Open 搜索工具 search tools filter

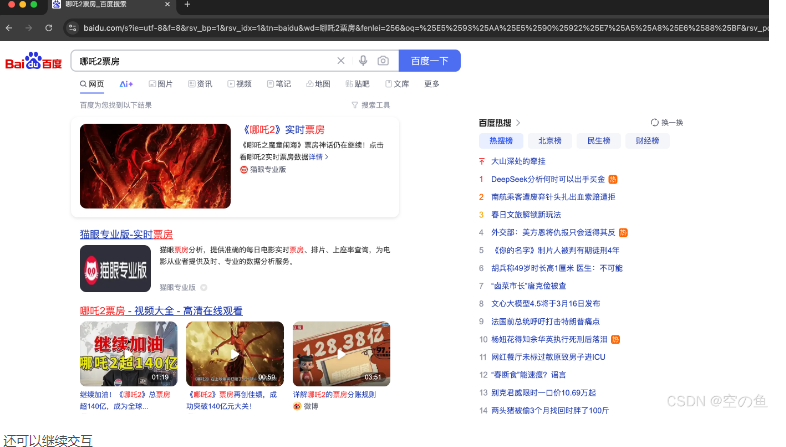(371, 104)
